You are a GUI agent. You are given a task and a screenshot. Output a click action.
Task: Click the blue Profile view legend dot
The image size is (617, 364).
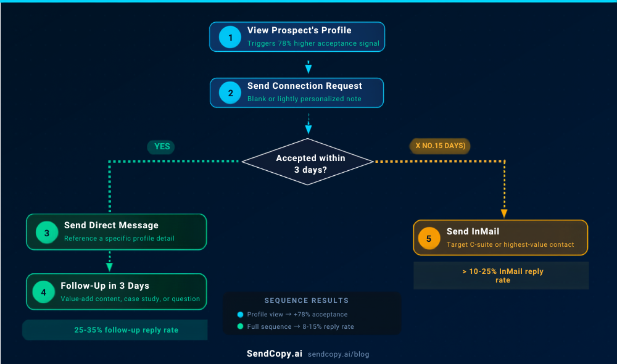pyautogui.click(x=241, y=315)
